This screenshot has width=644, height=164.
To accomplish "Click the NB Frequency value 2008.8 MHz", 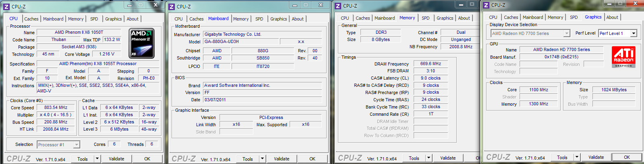I will click(461, 47).
